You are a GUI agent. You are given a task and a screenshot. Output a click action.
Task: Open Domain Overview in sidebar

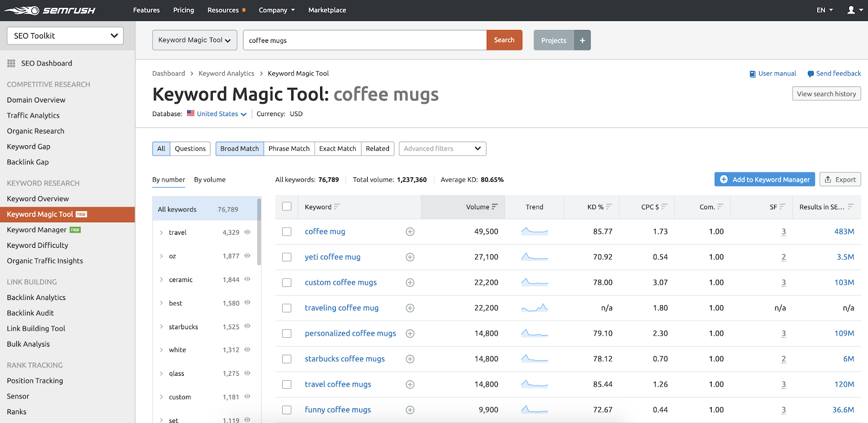point(36,100)
